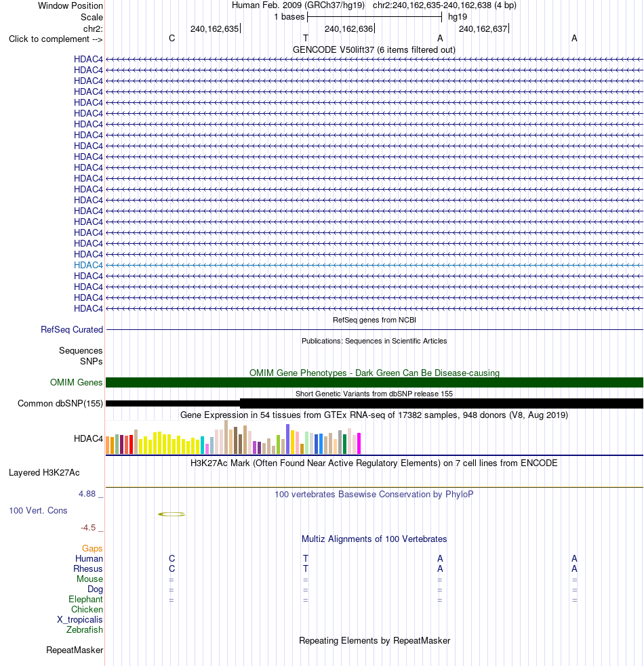644x666 pixels.
Task: Click the dark green OMIM gene bar
Action: pos(374,383)
